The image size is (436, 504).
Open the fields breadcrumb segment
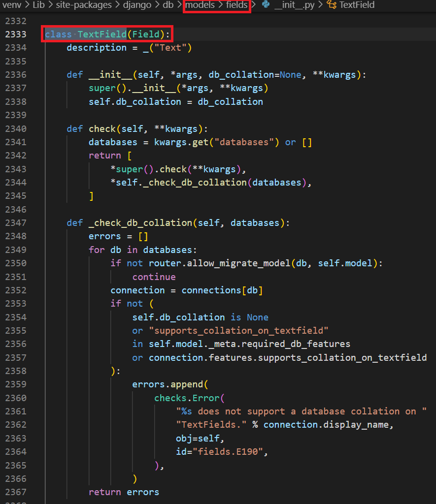tap(237, 5)
